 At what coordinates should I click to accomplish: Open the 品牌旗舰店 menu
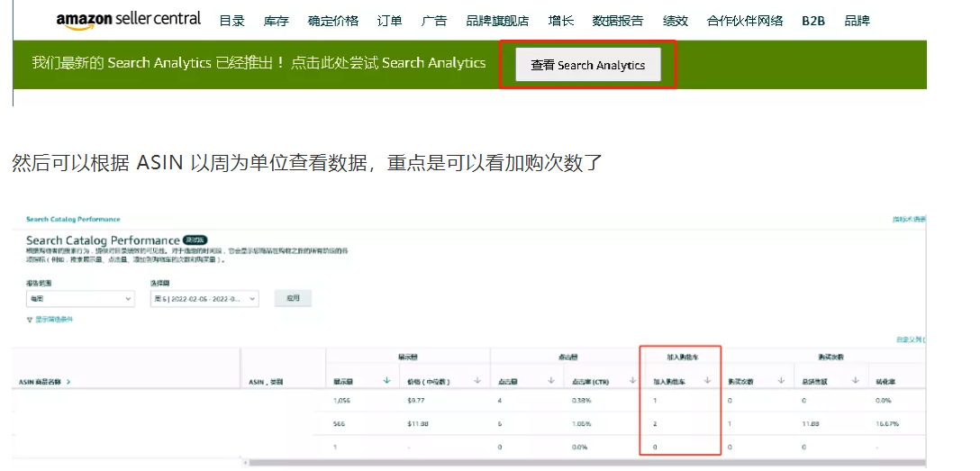497,21
